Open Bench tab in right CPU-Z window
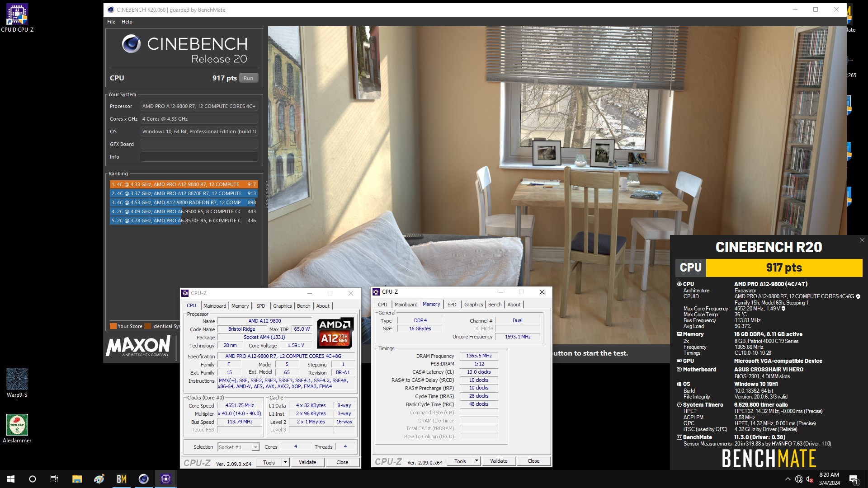Image resolution: width=868 pixels, height=488 pixels. click(495, 305)
